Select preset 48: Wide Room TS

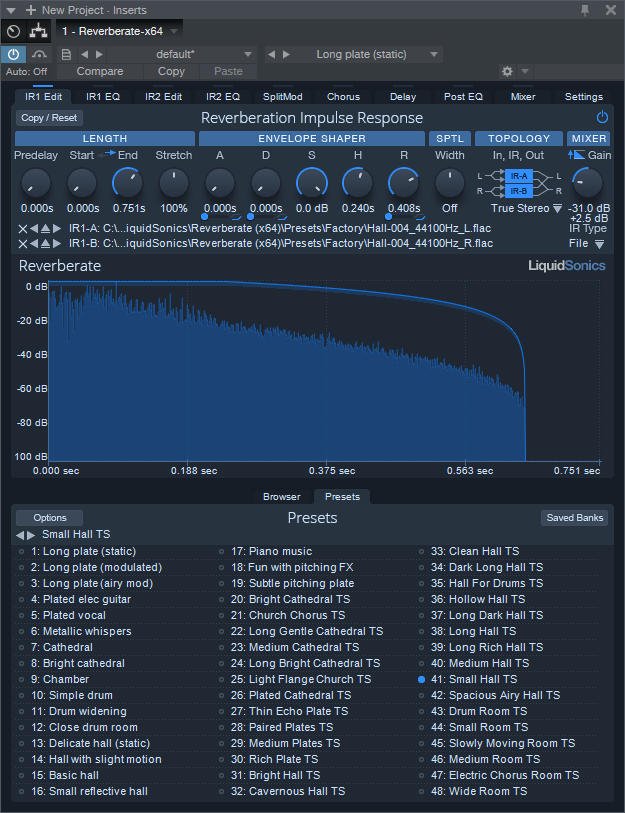[479, 791]
